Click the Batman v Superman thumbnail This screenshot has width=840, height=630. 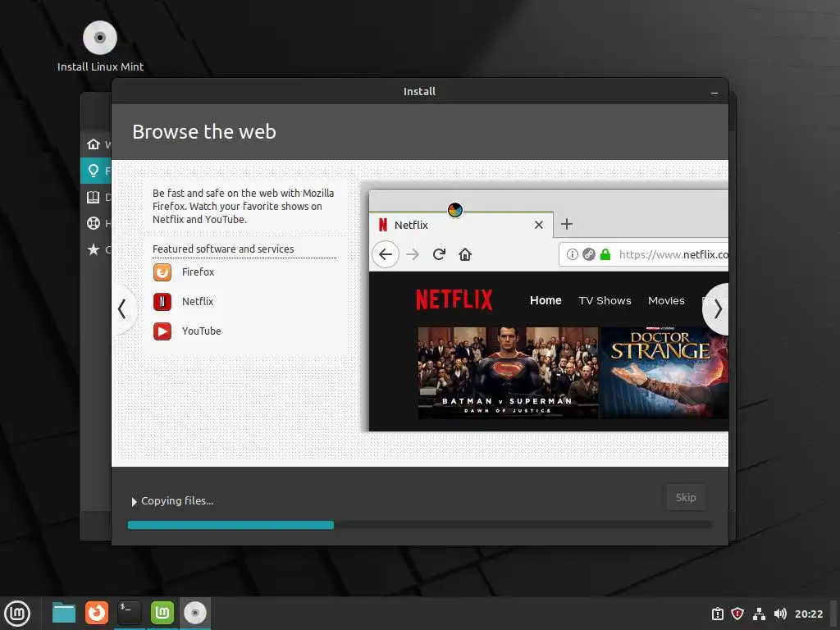pos(508,373)
